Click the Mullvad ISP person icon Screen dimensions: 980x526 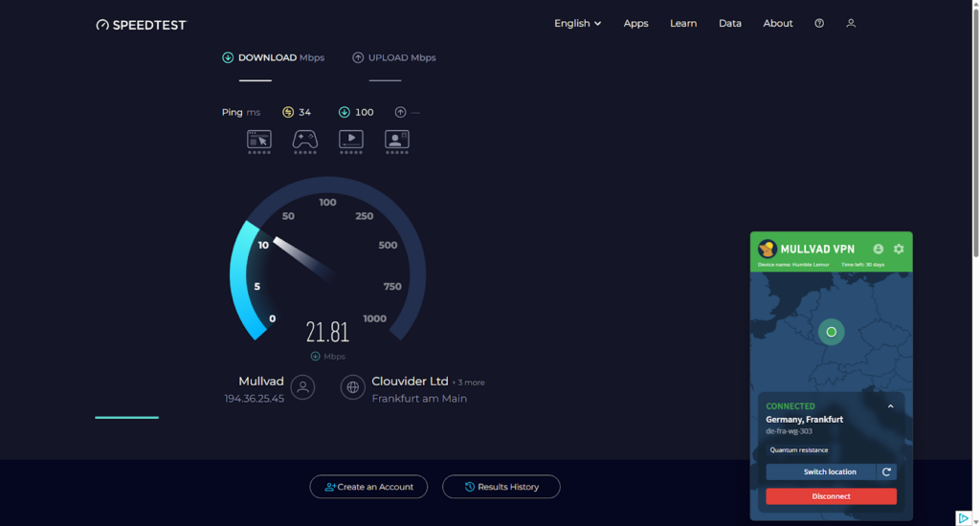[303, 387]
